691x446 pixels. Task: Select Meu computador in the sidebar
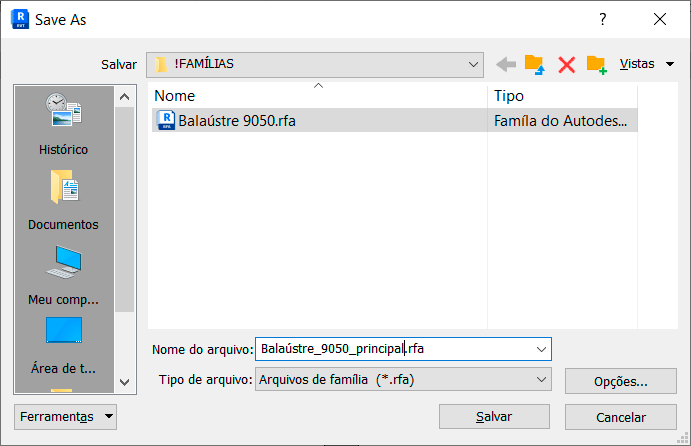[63, 275]
